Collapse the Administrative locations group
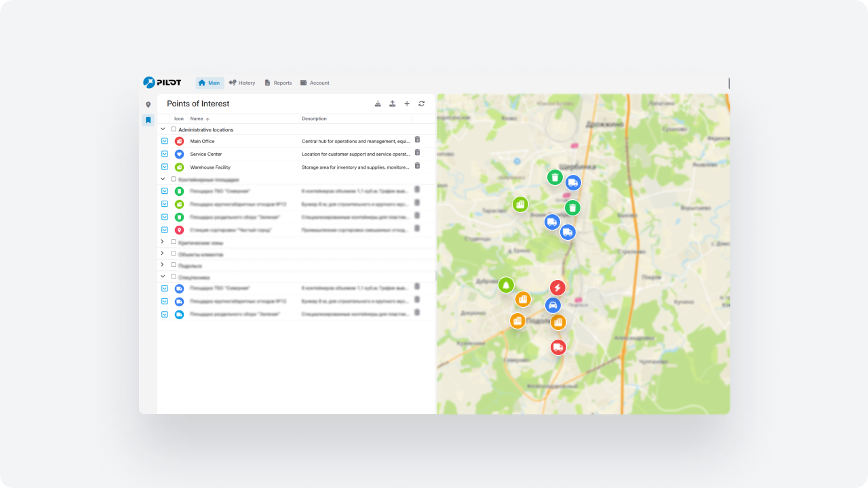868x488 pixels. click(x=163, y=129)
